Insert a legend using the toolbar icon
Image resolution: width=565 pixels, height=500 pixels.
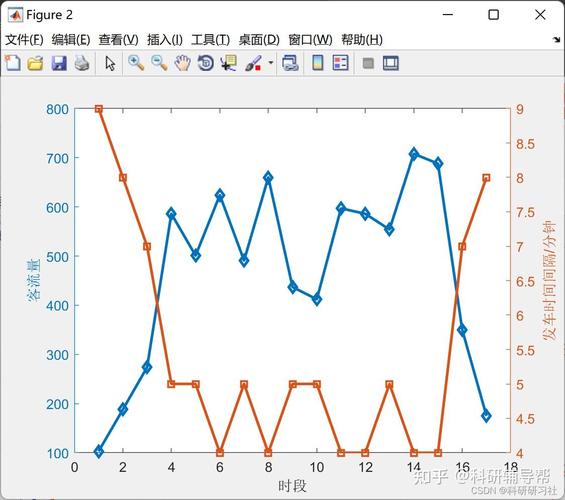[341, 63]
